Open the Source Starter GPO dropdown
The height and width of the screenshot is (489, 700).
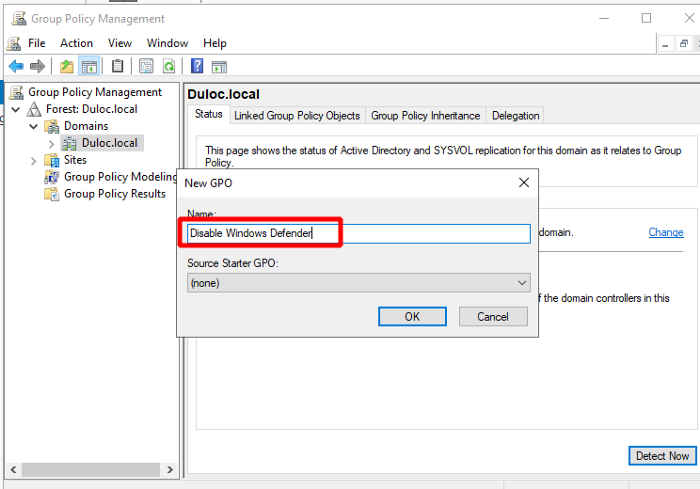(x=359, y=283)
